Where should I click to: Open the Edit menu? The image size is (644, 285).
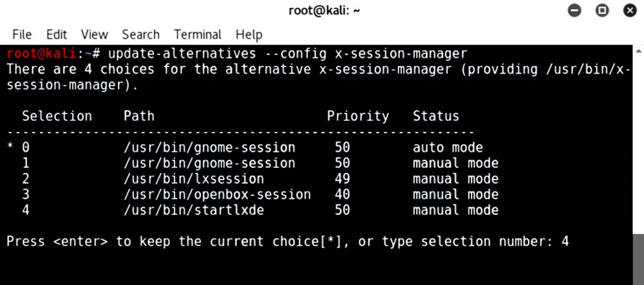tap(57, 34)
